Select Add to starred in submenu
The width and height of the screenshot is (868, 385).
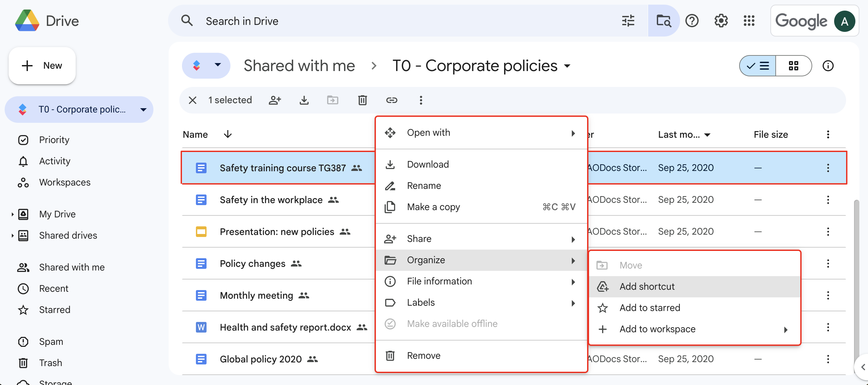point(694,308)
